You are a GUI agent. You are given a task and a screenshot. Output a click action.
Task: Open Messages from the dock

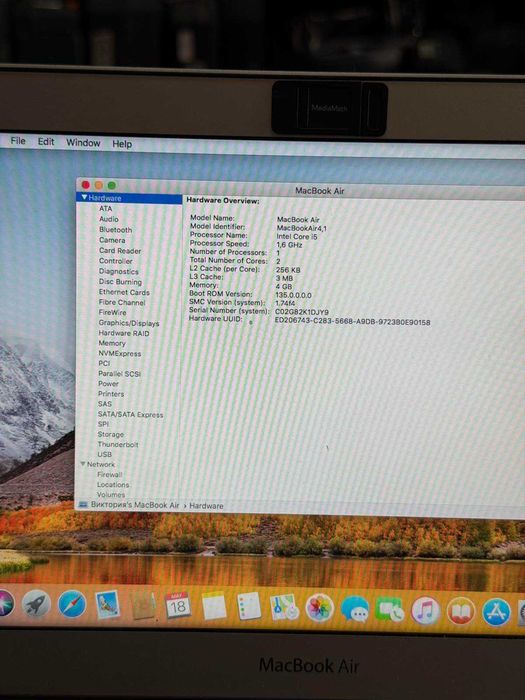(x=355, y=609)
